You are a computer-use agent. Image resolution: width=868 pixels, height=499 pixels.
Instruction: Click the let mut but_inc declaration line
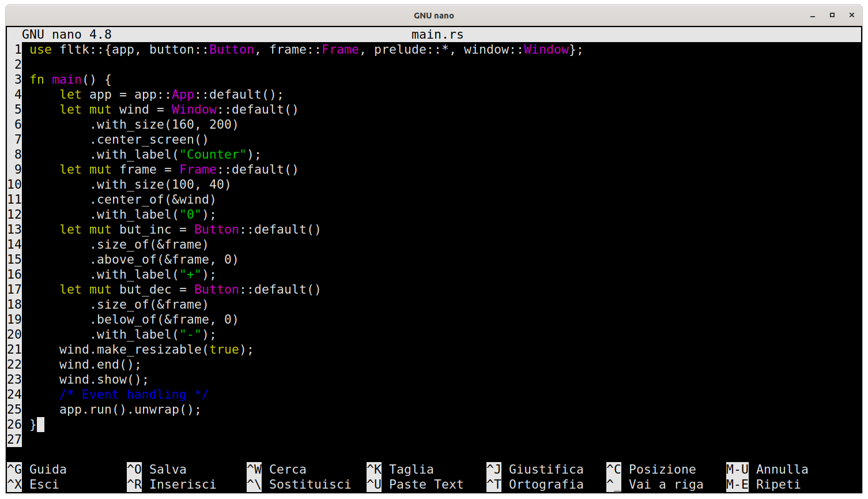190,230
